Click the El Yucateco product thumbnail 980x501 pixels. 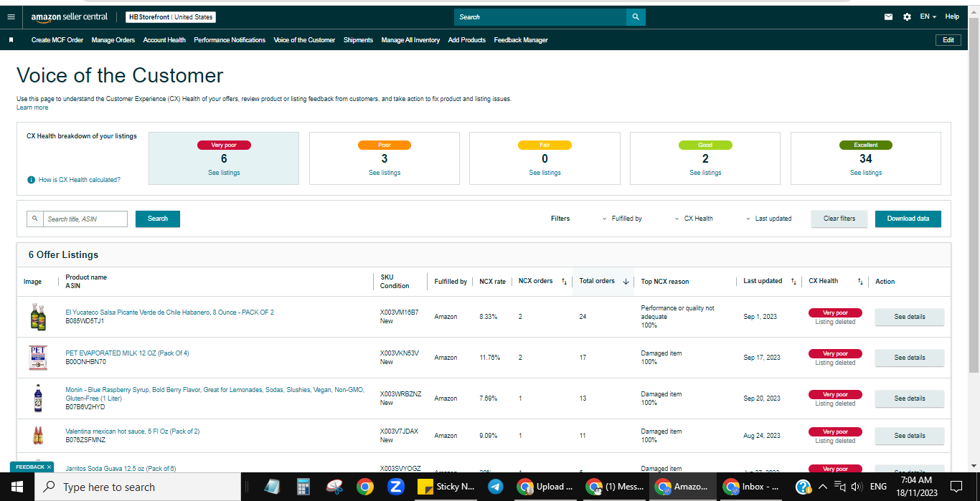click(x=38, y=317)
